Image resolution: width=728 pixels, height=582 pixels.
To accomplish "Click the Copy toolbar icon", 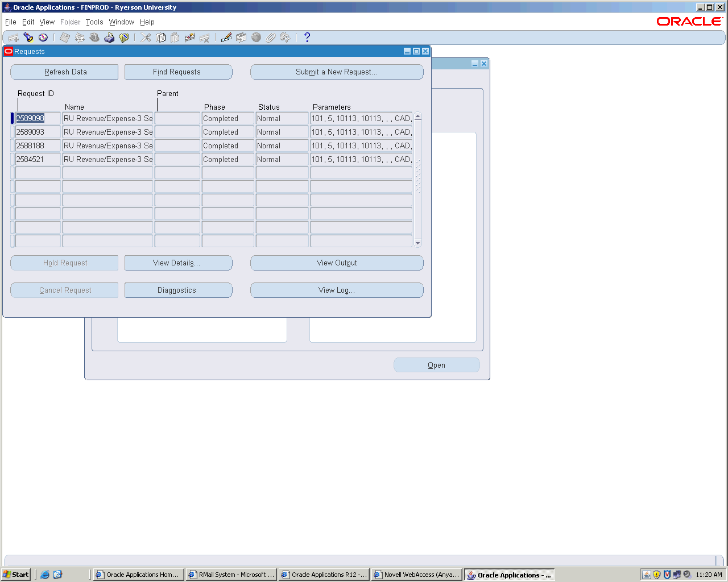I will [x=161, y=38].
